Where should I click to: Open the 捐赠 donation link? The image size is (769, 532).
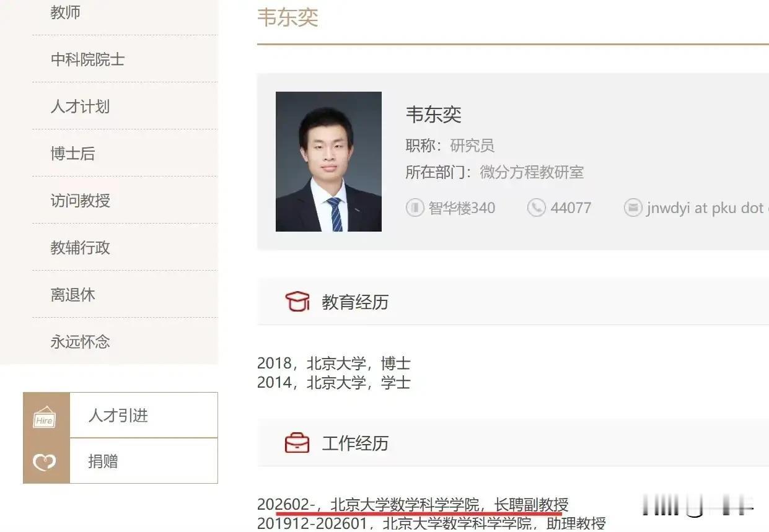(103, 461)
